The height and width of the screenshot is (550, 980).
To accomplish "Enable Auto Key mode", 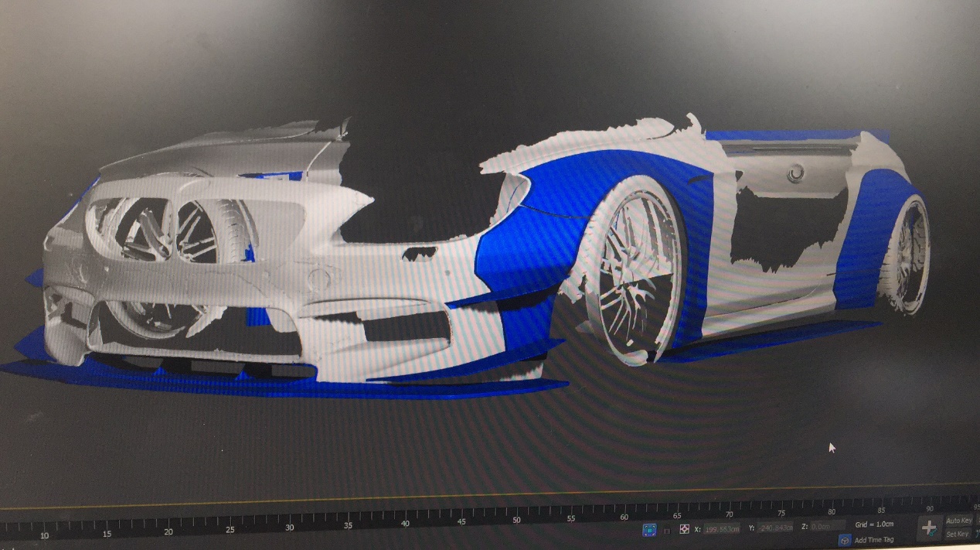I will click(x=959, y=521).
